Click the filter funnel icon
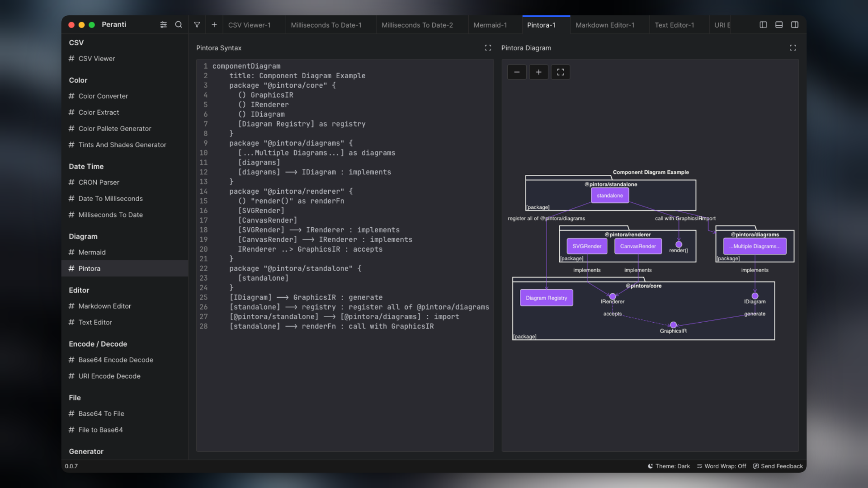 [197, 25]
